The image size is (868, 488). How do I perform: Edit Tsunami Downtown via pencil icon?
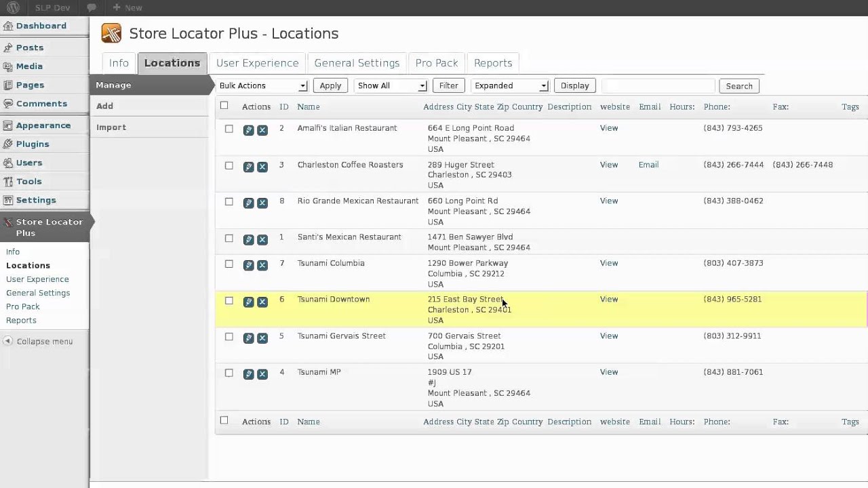[x=248, y=302]
